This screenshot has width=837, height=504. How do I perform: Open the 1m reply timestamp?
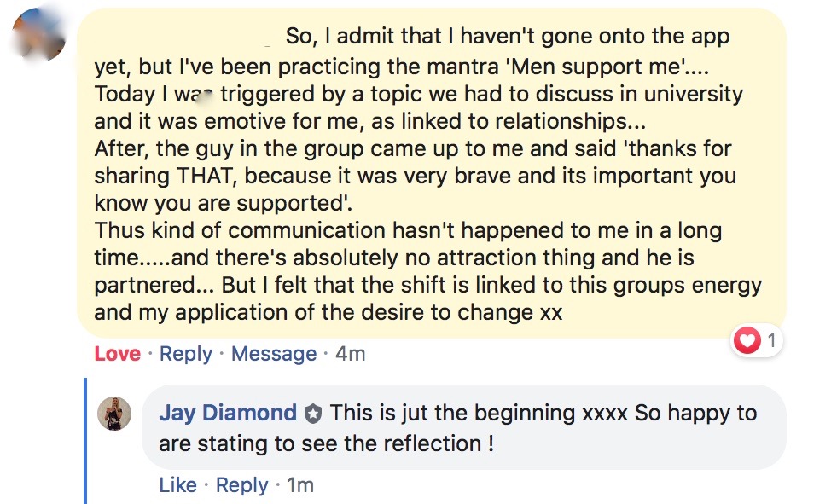tap(300, 485)
